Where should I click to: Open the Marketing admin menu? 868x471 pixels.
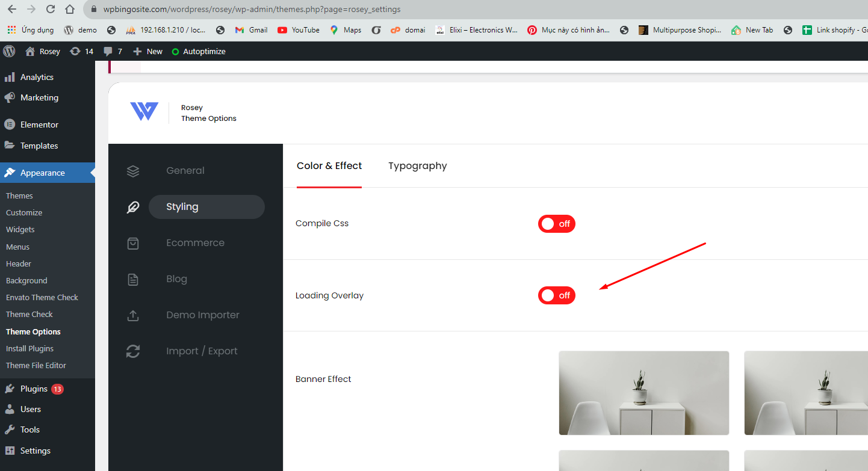click(48, 97)
